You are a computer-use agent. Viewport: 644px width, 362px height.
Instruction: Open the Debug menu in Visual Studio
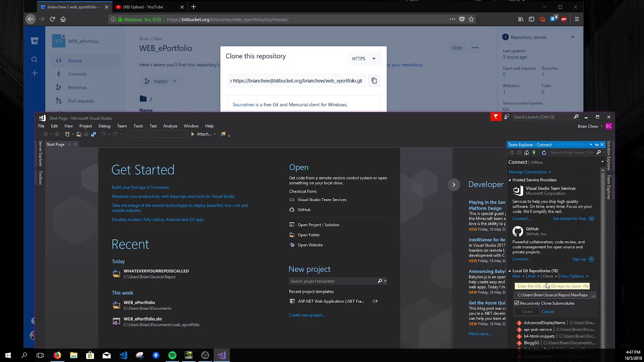coord(104,126)
